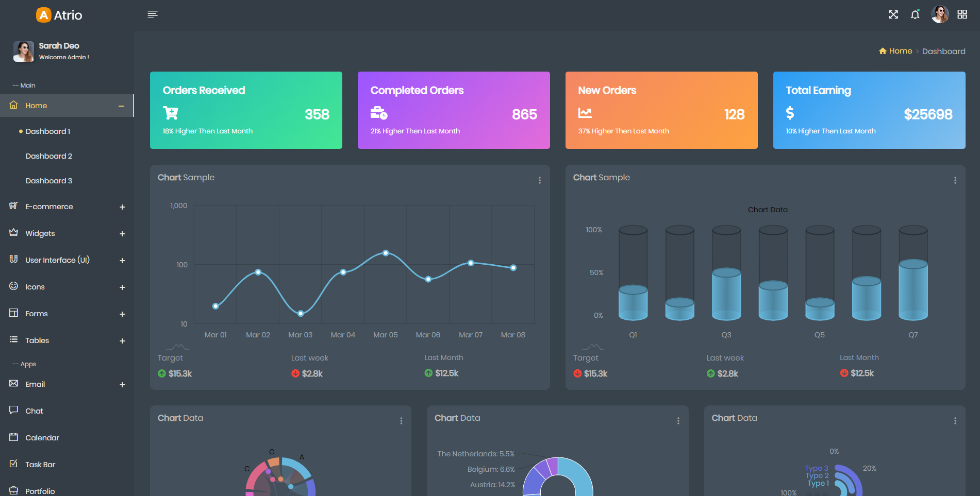Open the Completed Orders 865 card
Image resolution: width=980 pixels, height=496 pixels.
coord(454,110)
